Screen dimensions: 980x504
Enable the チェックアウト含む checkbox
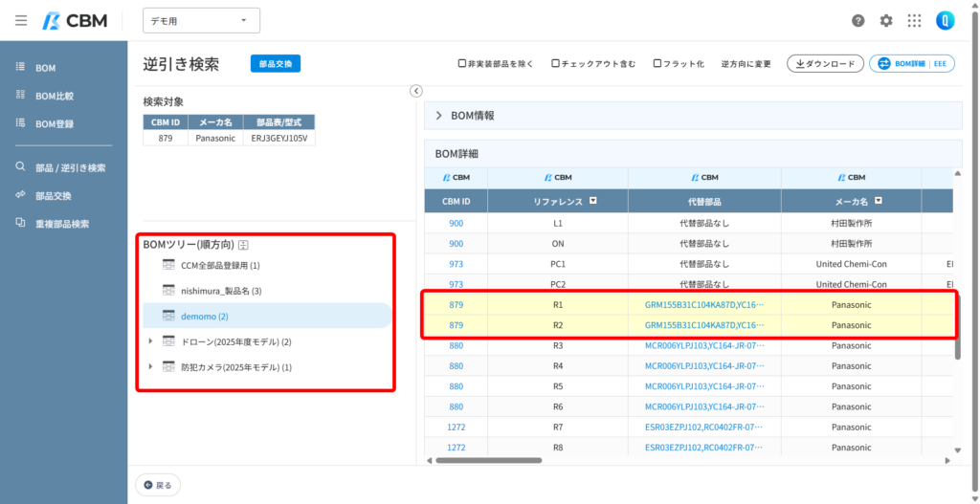pyautogui.click(x=555, y=64)
